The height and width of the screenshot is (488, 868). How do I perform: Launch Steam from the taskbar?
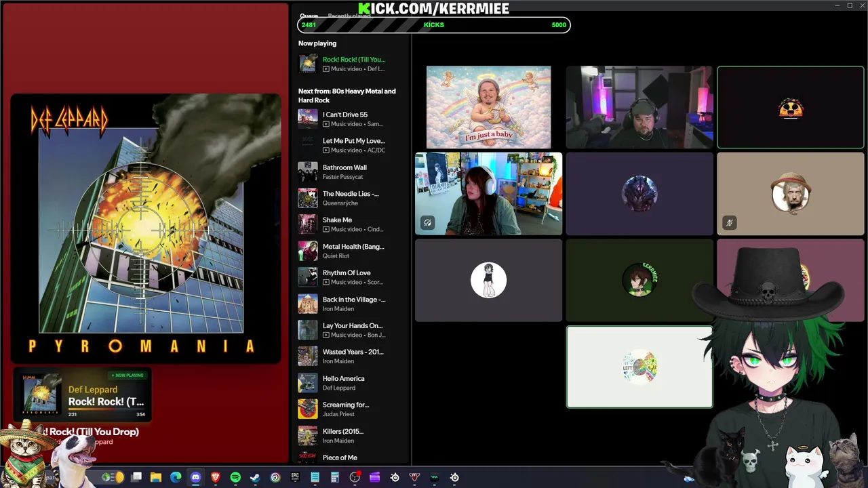tap(255, 477)
